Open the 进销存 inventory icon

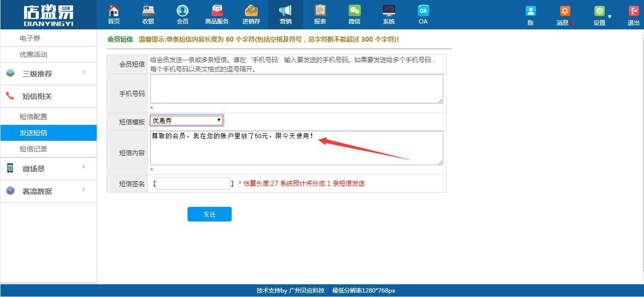(x=251, y=10)
